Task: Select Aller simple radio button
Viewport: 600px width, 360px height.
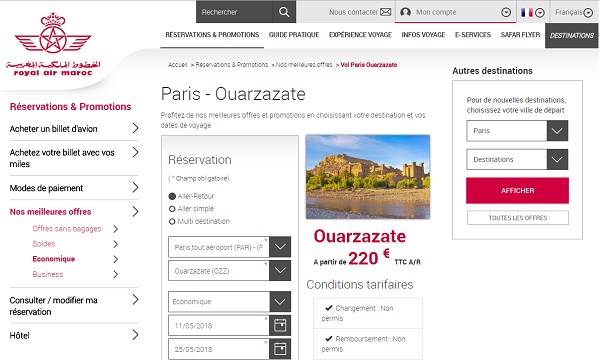Action: (172, 209)
